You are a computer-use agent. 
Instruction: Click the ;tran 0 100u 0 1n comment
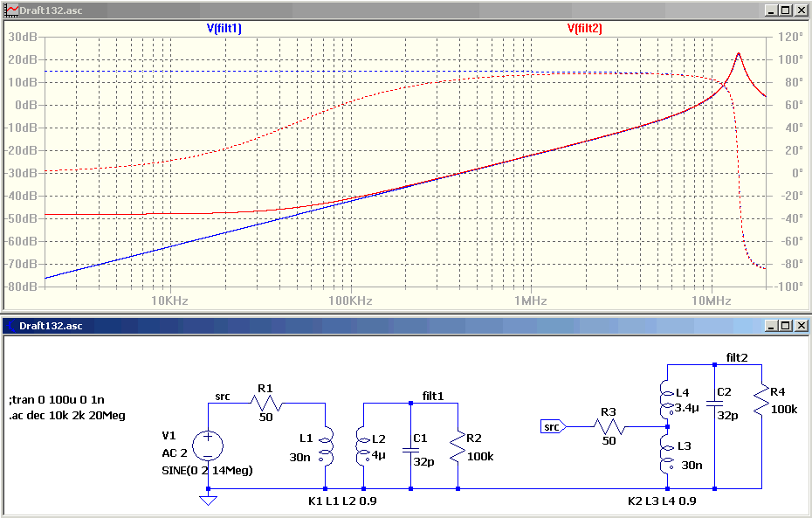pos(57,400)
